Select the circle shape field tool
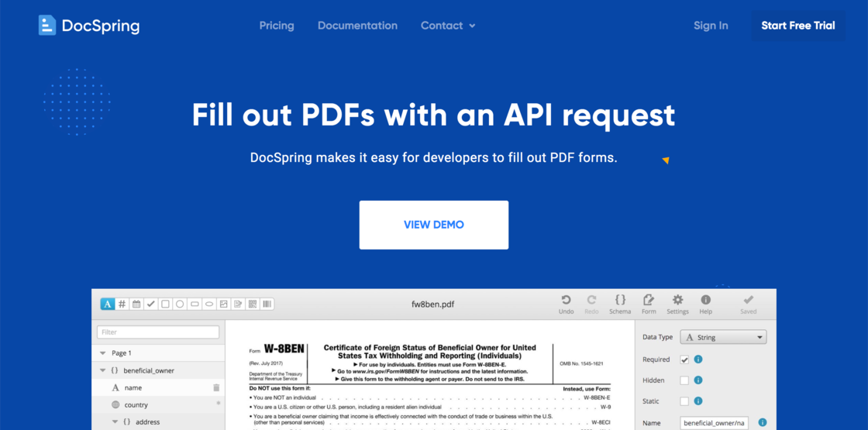The width and height of the screenshot is (868, 430). point(179,304)
